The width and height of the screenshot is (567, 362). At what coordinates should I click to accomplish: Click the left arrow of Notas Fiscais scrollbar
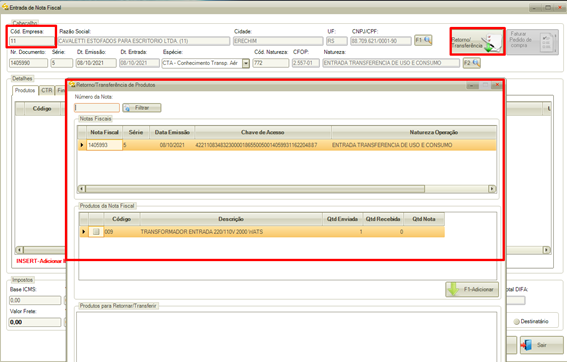(x=82, y=189)
